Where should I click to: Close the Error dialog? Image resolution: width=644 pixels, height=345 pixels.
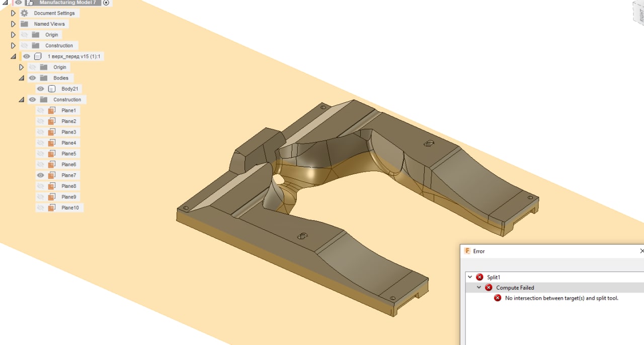point(641,251)
